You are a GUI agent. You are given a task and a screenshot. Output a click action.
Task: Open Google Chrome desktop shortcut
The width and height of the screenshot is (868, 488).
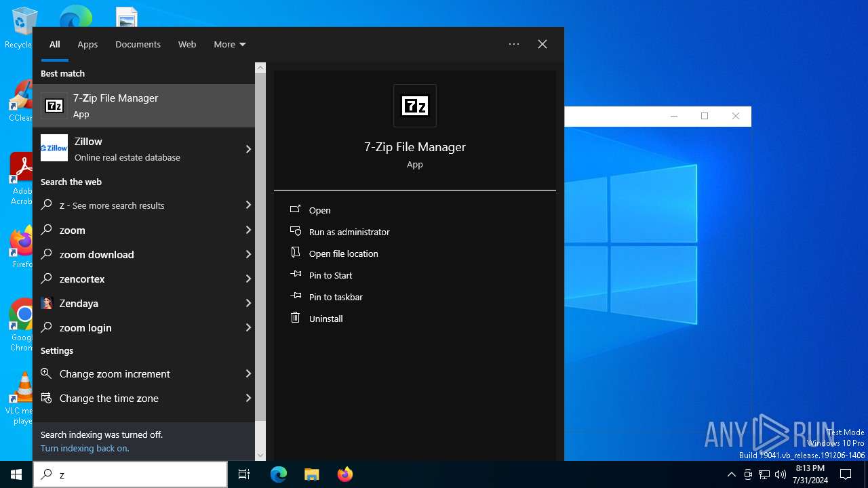click(20, 325)
